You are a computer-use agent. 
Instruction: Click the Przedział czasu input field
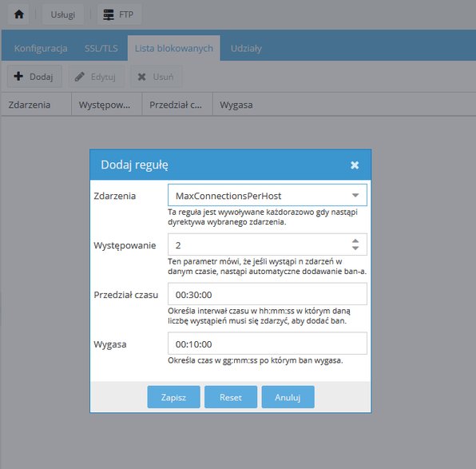[267, 294]
